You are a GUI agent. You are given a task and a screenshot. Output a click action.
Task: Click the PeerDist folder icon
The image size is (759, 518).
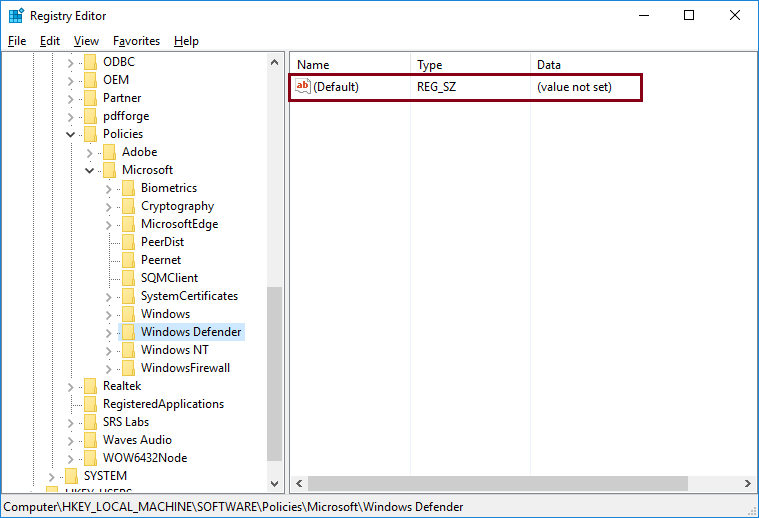tap(128, 242)
